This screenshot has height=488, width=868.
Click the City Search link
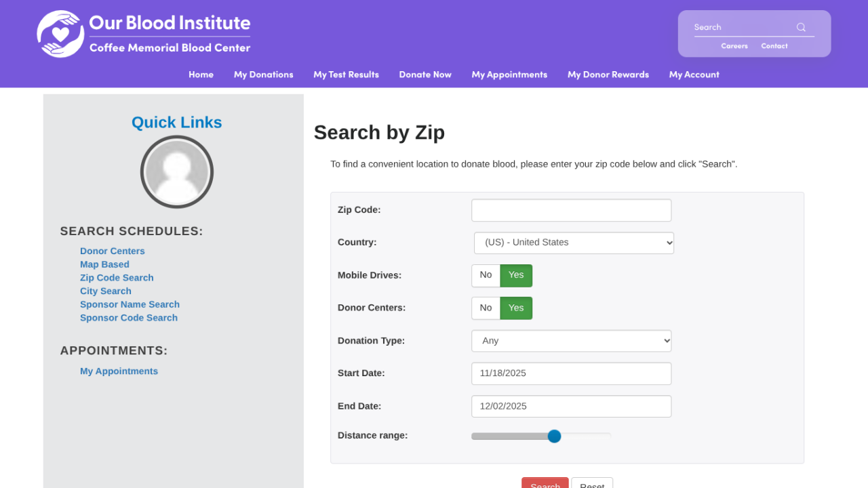106,291
